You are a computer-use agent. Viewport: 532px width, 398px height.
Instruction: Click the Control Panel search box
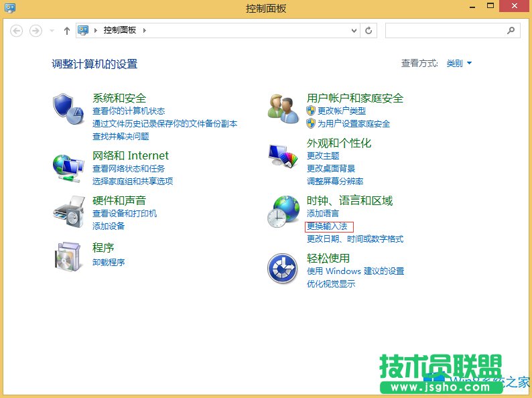446,31
